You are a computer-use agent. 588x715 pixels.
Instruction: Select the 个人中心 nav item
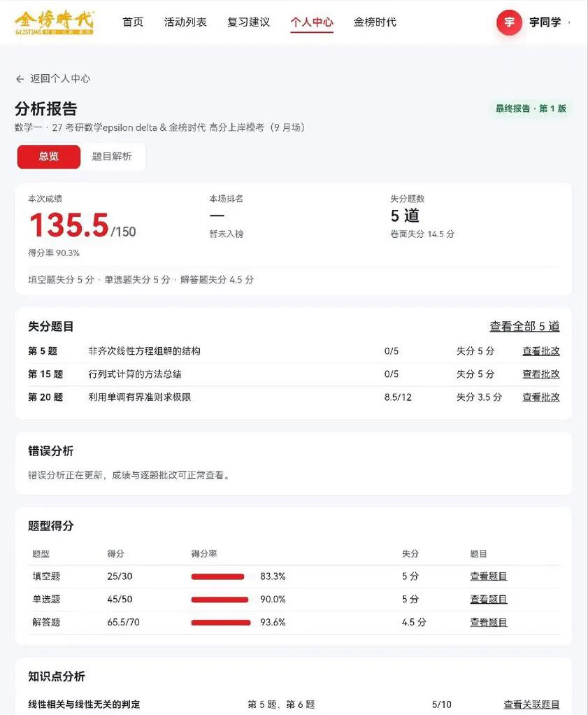tap(312, 22)
